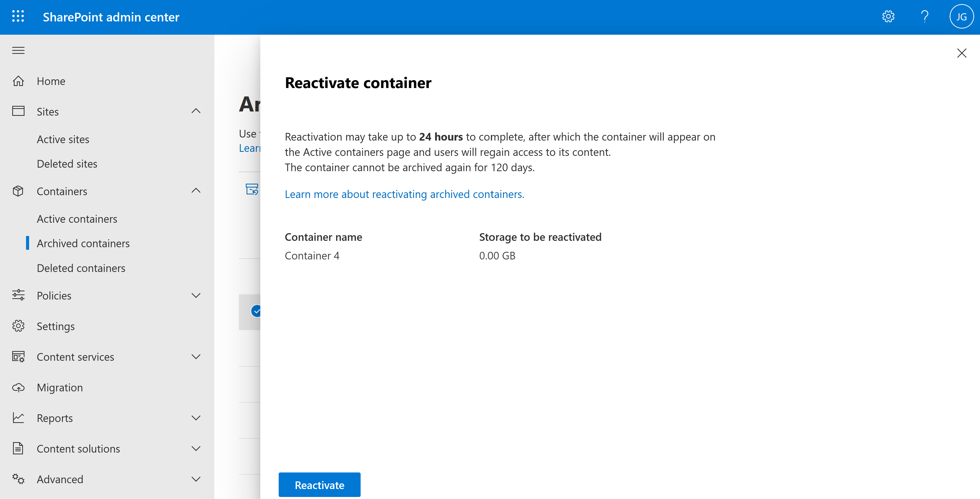Click the Migration cloud icon
The height and width of the screenshot is (499, 980).
pyautogui.click(x=18, y=387)
